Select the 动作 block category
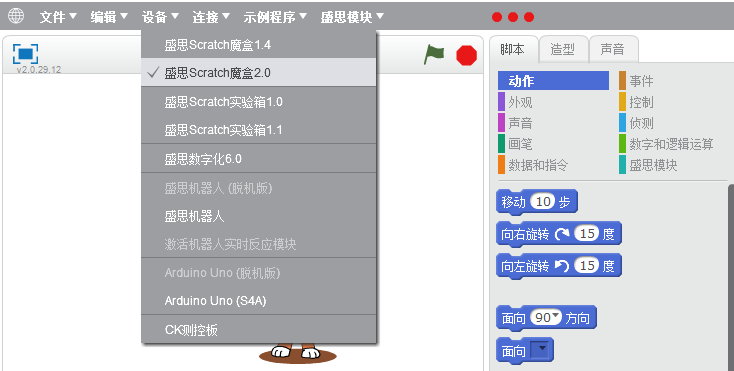The height and width of the screenshot is (371, 734). (x=553, y=81)
